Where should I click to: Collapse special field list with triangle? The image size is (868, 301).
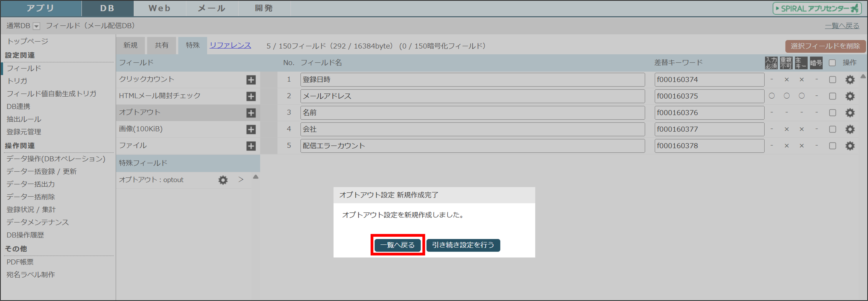(256, 177)
